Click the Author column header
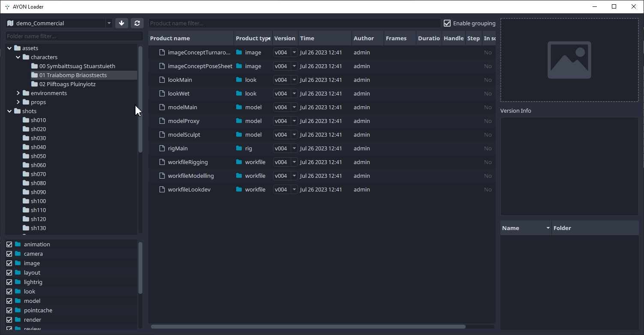Image resolution: width=644 pixels, height=335 pixels. 364,38
